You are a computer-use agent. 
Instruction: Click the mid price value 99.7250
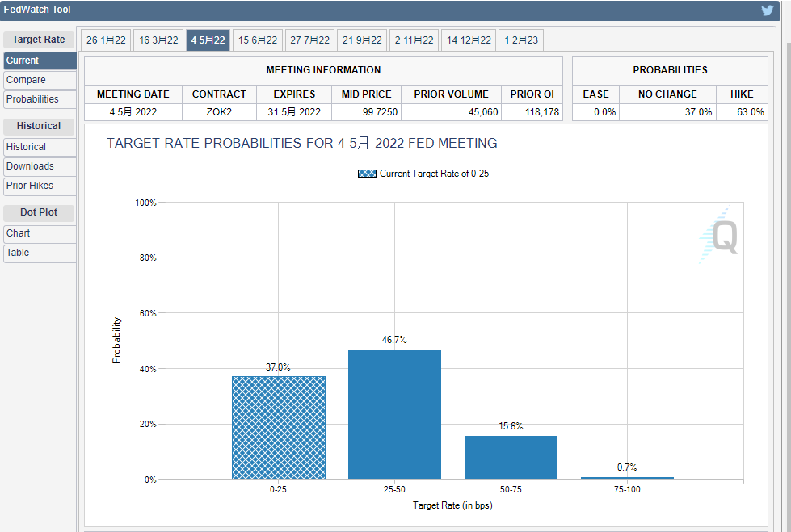pyautogui.click(x=380, y=112)
